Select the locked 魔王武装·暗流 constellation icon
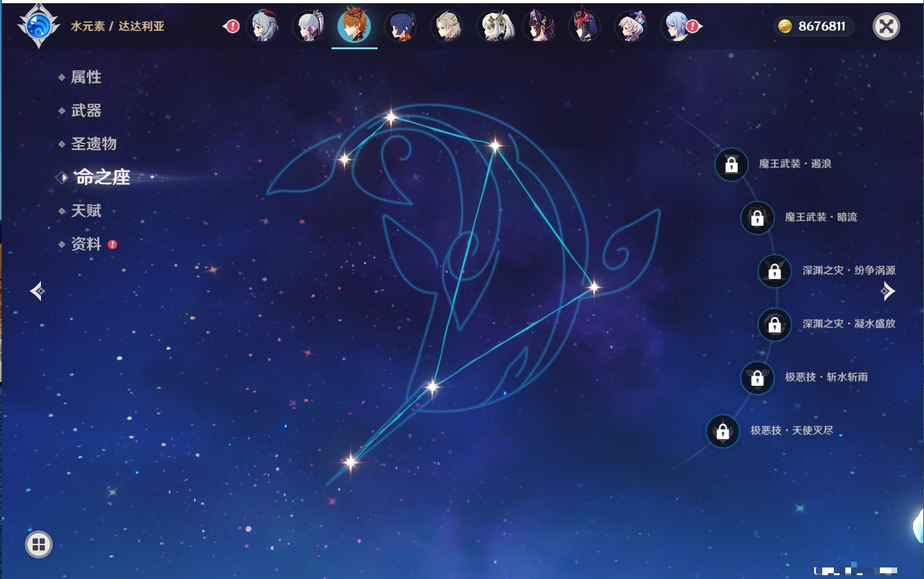The height and width of the screenshot is (579, 924). coord(757,218)
